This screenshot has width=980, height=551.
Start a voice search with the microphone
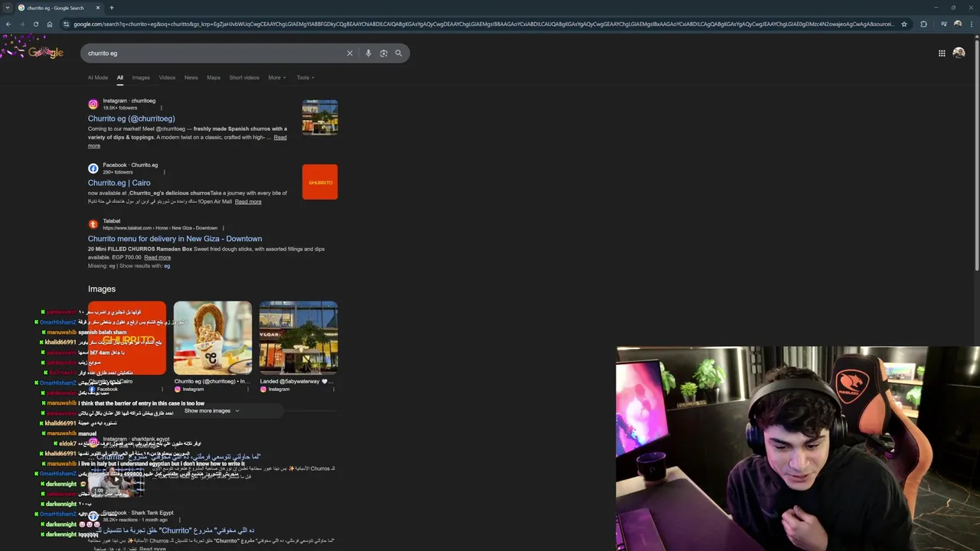pyautogui.click(x=368, y=53)
